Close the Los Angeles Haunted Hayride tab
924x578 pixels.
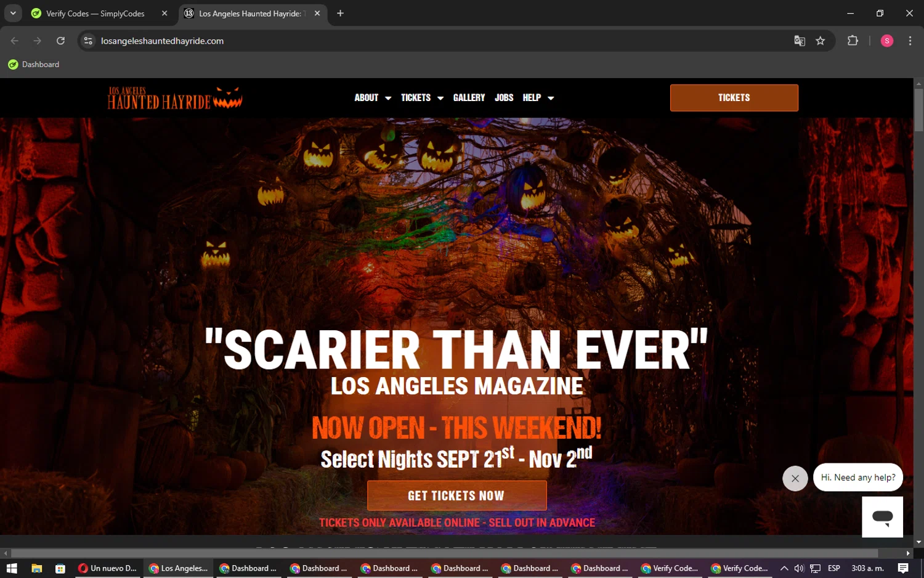click(x=317, y=14)
